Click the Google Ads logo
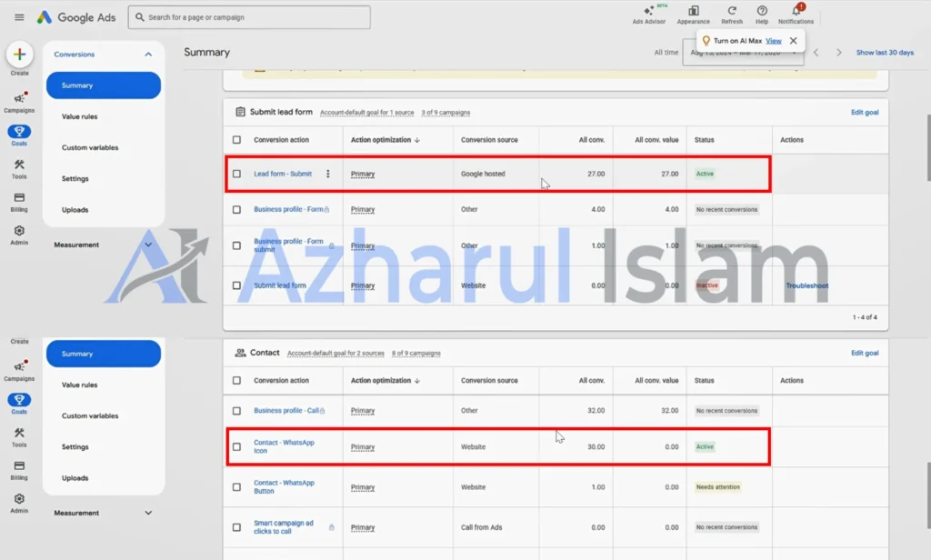 click(76, 17)
